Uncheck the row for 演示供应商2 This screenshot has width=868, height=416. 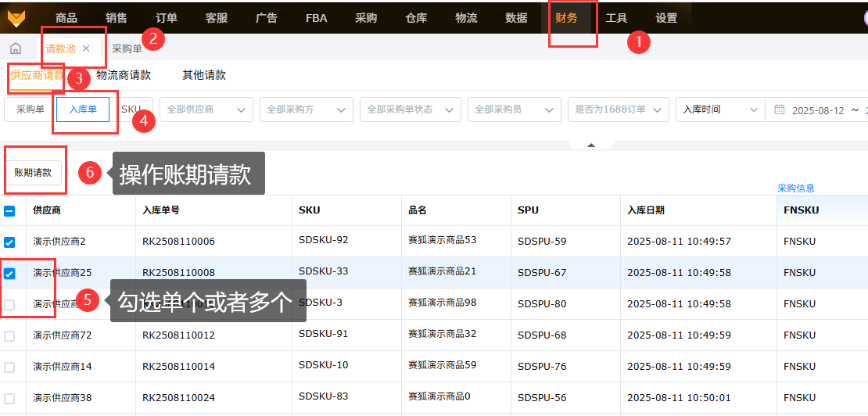pos(9,242)
